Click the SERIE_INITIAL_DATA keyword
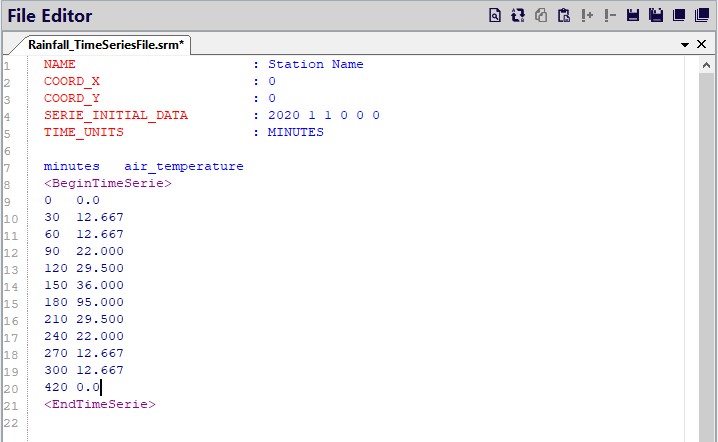Viewport: 718px width, 442px height. (x=116, y=115)
